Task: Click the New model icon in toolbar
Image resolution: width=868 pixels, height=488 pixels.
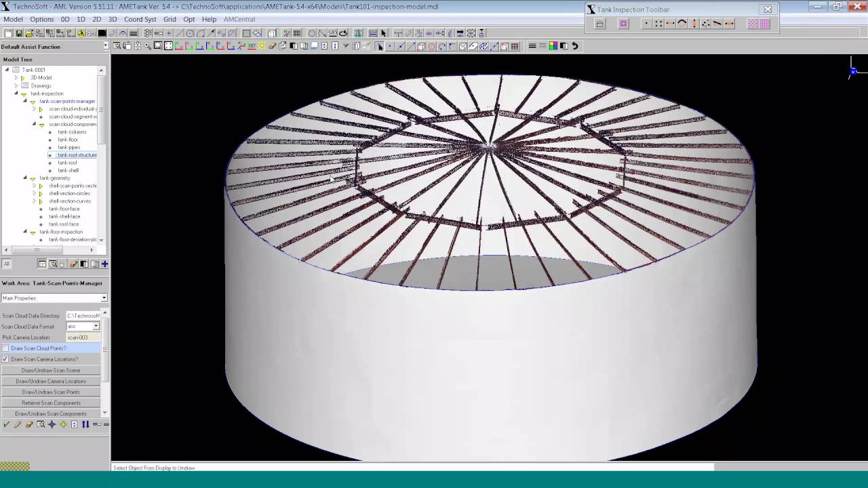Action: [x=8, y=33]
